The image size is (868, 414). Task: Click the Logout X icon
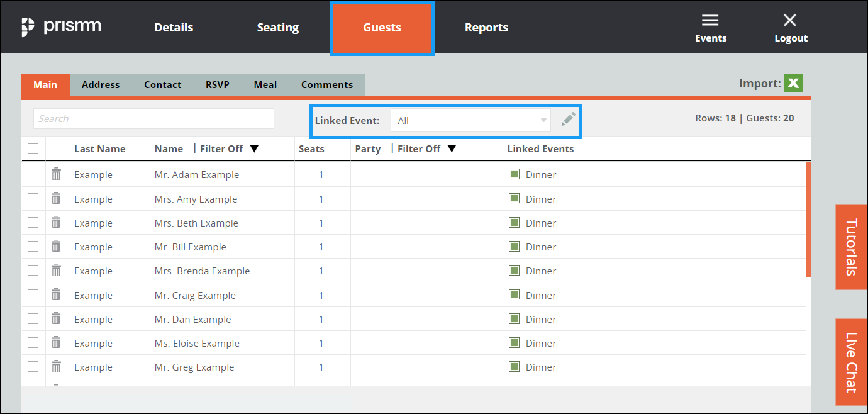pos(790,21)
